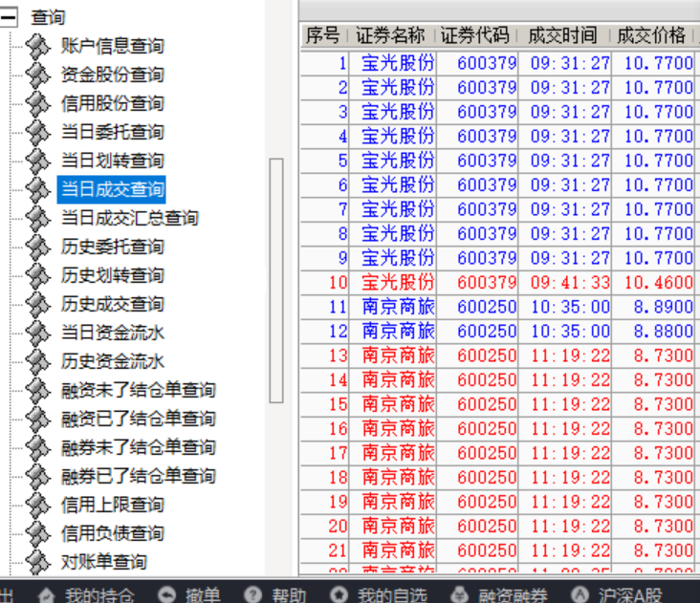
Task: Click the icon beside 资金股份查询
Action: (38, 75)
